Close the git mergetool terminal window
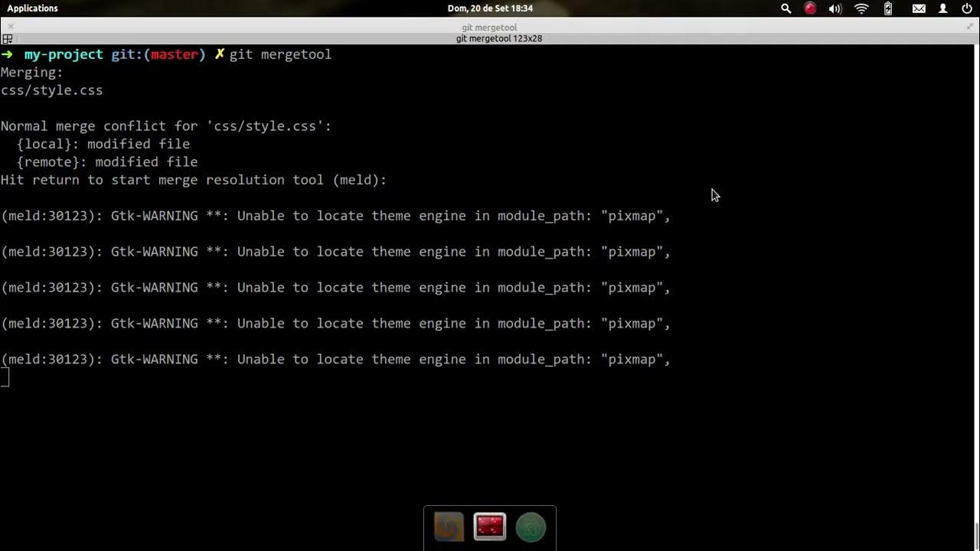 pyautogui.click(x=11, y=27)
